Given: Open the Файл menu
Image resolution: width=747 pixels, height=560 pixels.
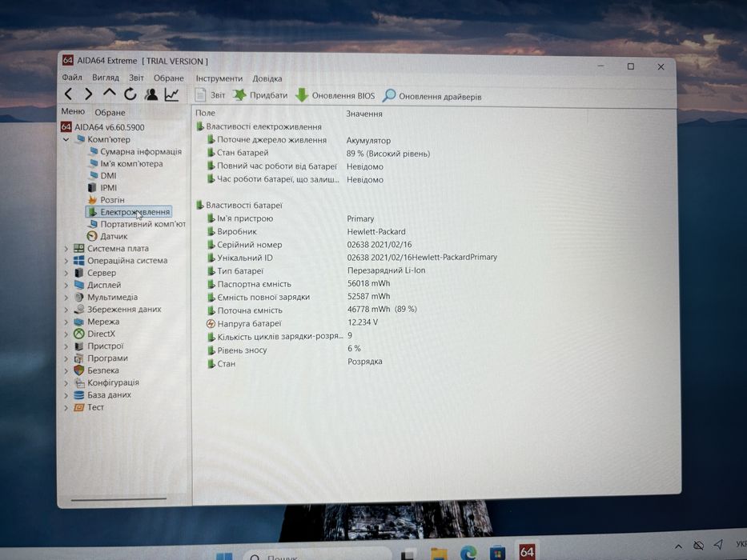Looking at the screenshot, I should click(72, 77).
